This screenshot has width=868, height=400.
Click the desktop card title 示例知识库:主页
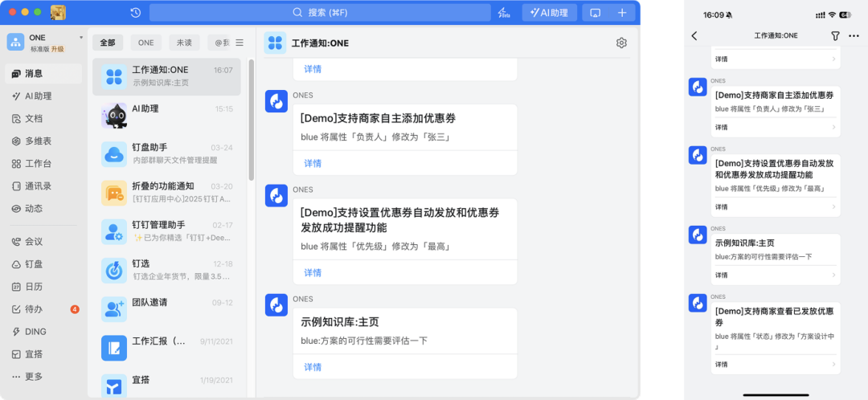coord(339,322)
